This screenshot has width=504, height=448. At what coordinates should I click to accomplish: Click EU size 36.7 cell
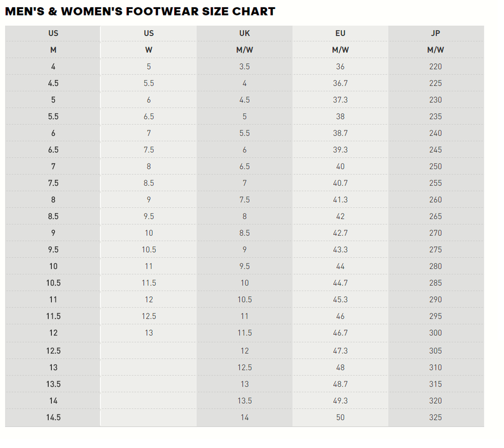point(340,83)
